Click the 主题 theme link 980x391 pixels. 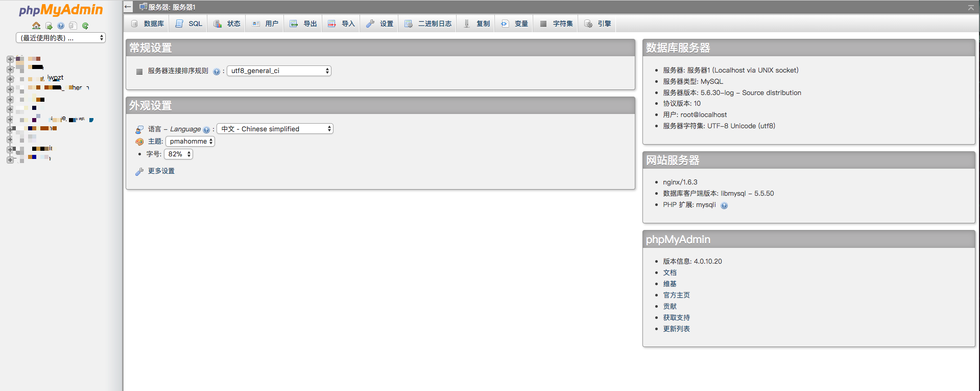(x=155, y=142)
